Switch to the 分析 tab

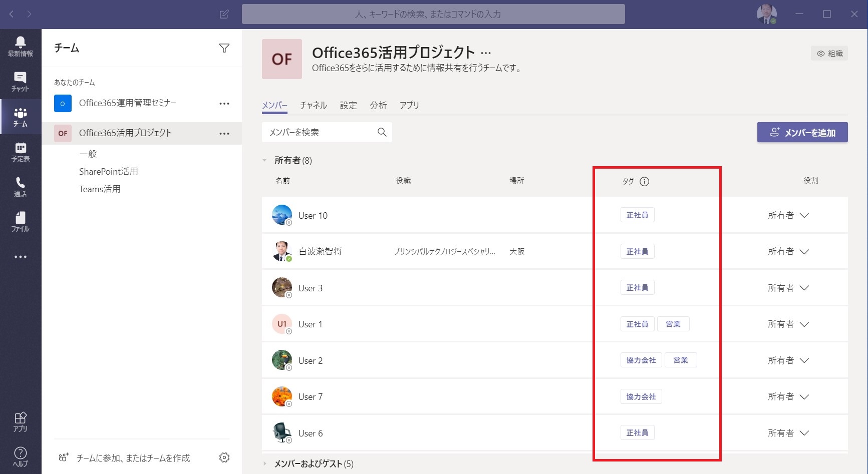click(x=378, y=105)
